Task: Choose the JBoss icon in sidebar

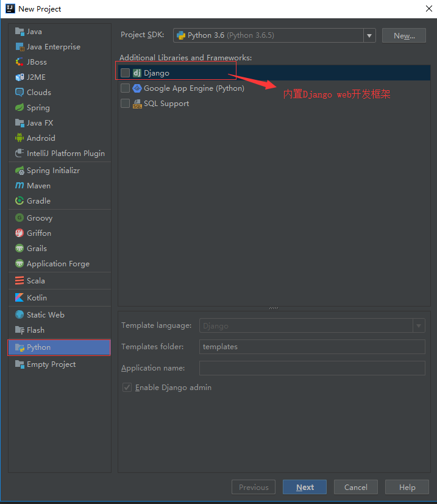Action: click(x=20, y=62)
